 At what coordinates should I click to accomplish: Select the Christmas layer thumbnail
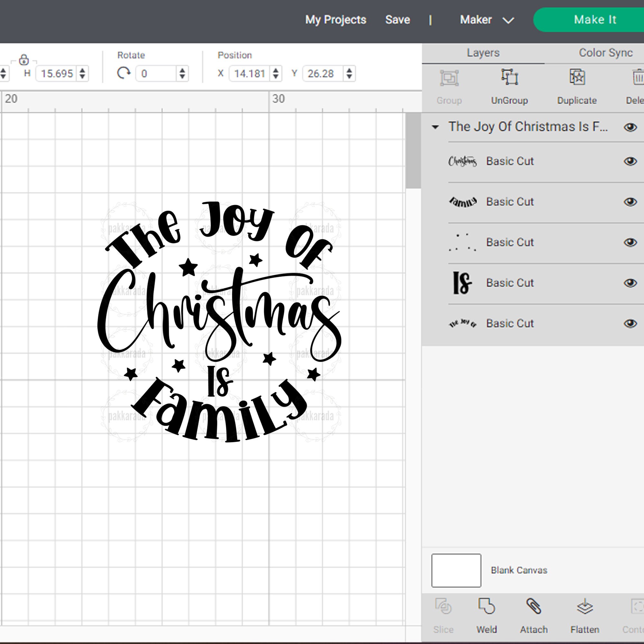click(462, 161)
